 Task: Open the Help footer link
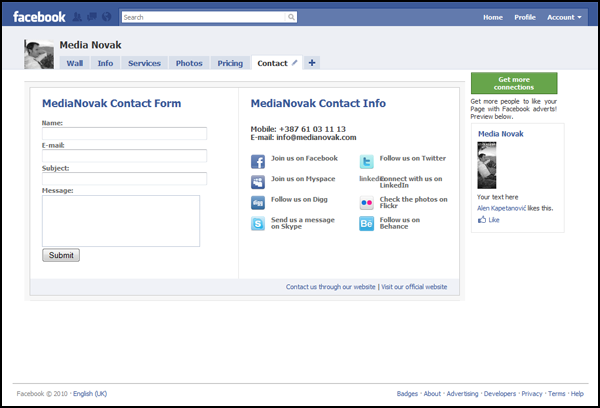coord(577,393)
